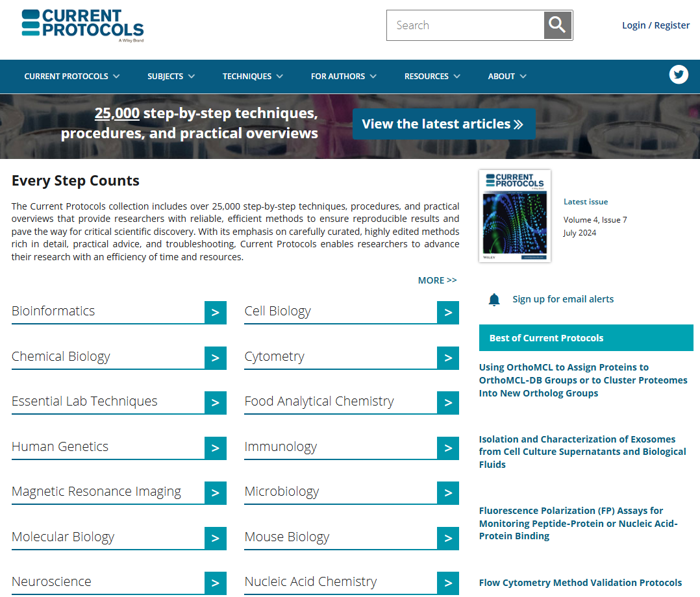The image size is (700, 597).
Task: Select the 'July 2024' date text
Action: [579, 233]
